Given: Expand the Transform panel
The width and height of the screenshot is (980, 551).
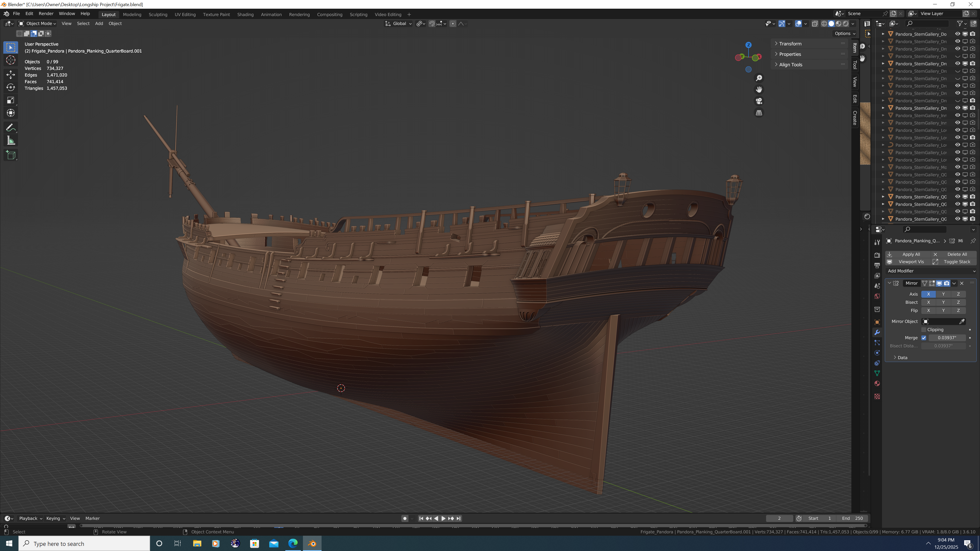Looking at the screenshot, I should [790, 44].
